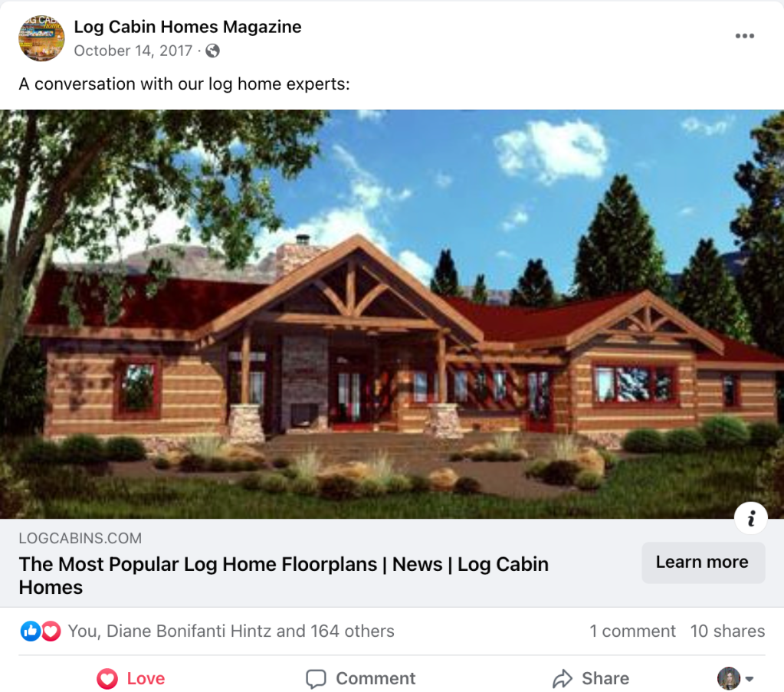784x692 pixels.
Task: Click the LOGCABINS.COM source label
Action: pos(80,538)
